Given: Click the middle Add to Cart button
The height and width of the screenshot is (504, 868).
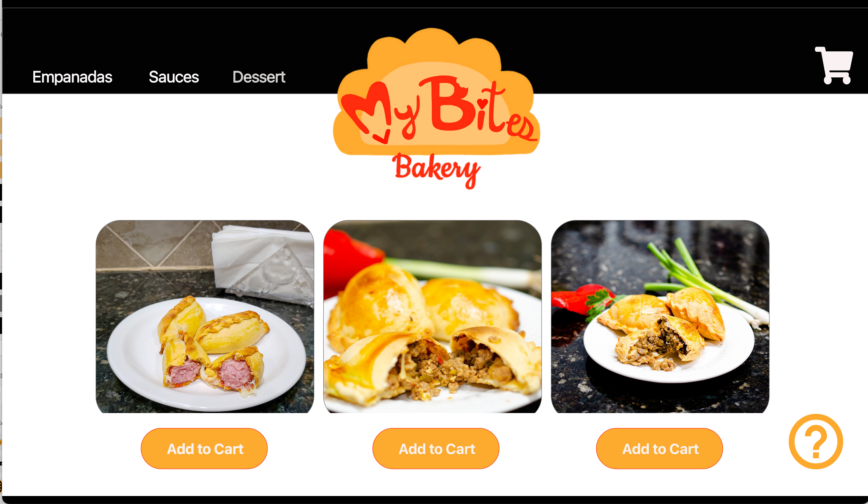Looking at the screenshot, I should (436, 448).
